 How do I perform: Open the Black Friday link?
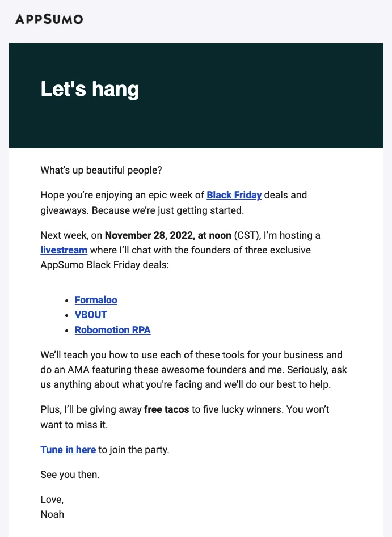tap(234, 195)
